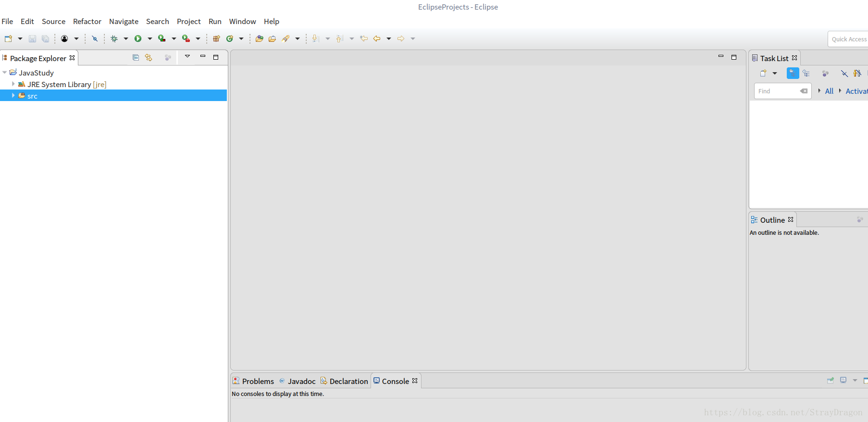Toggle Skip All Breakpoints in toolbar
Viewport: 868px width, 422px height.
click(95, 38)
